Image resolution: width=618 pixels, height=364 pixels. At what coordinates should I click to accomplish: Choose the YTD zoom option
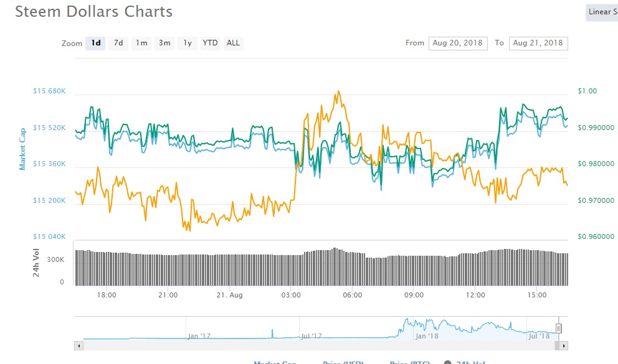click(210, 43)
